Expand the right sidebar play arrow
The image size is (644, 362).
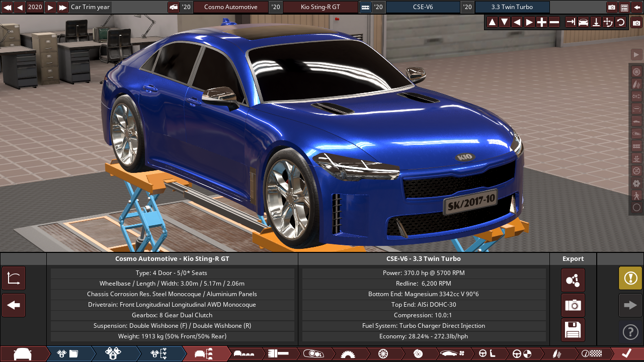pyautogui.click(x=636, y=54)
